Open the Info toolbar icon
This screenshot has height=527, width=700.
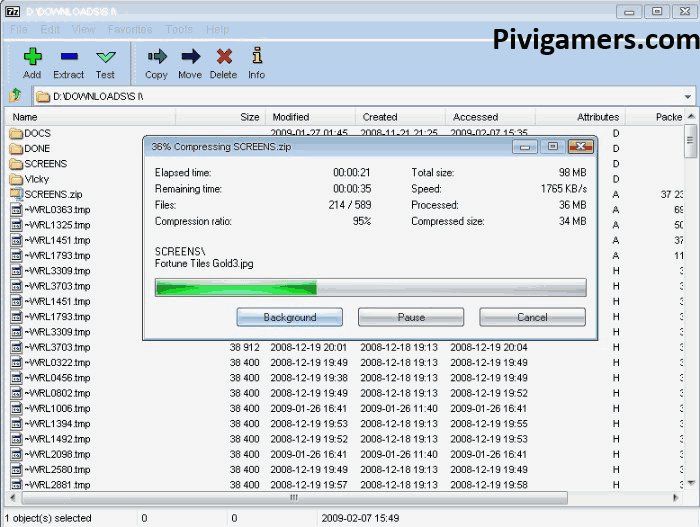(x=257, y=62)
